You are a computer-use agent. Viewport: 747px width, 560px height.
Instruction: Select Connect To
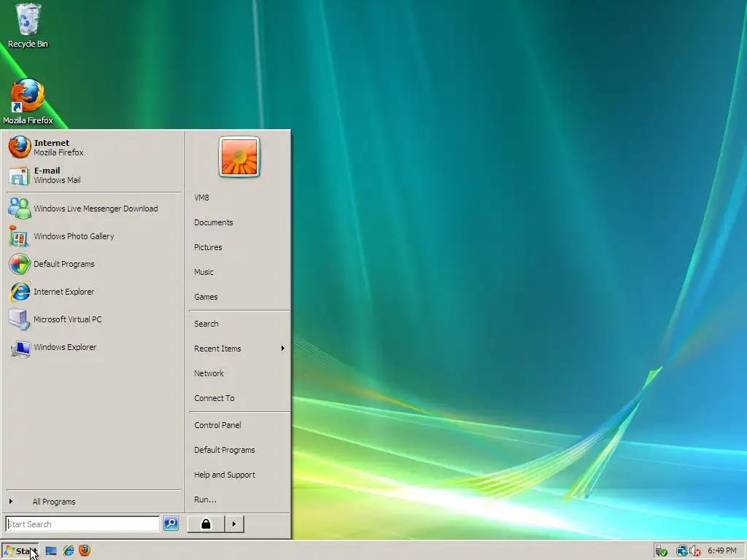[x=239, y=398]
